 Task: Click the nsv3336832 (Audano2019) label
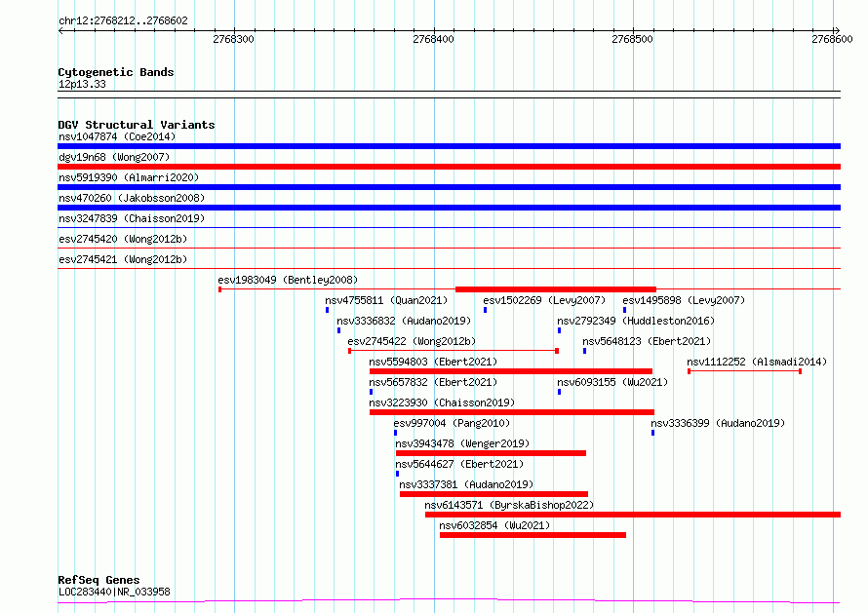404,321
